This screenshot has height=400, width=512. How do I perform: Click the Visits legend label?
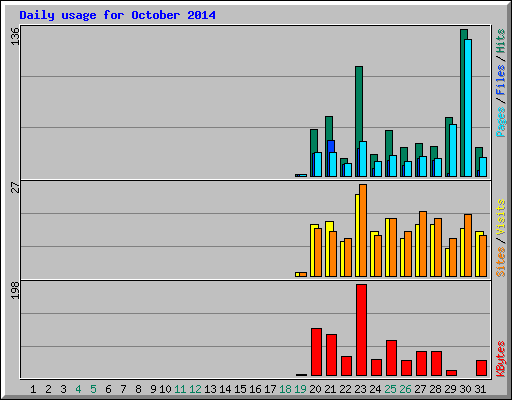click(x=501, y=217)
